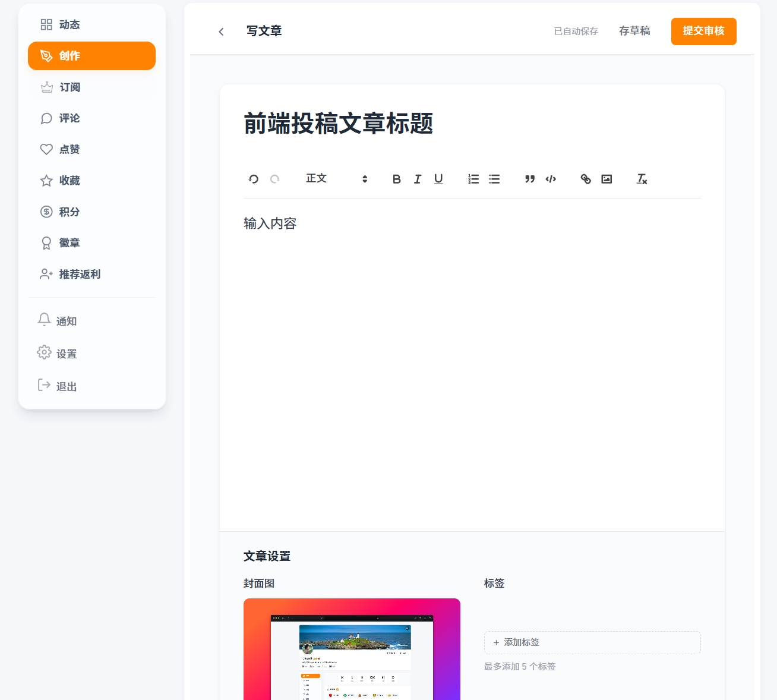The height and width of the screenshot is (700, 777).
Task: Open the 正文 paragraph style dropdown
Action: pos(336,179)
